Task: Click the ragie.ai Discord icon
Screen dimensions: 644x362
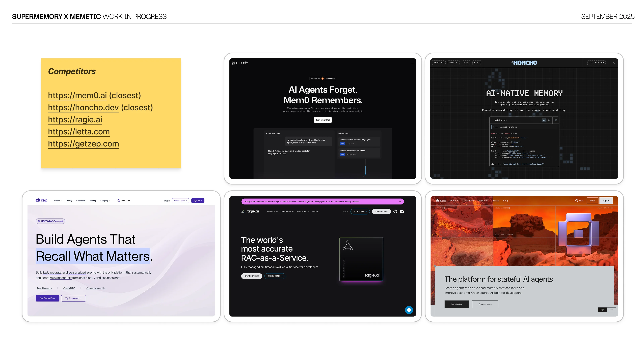Action: 402,212
